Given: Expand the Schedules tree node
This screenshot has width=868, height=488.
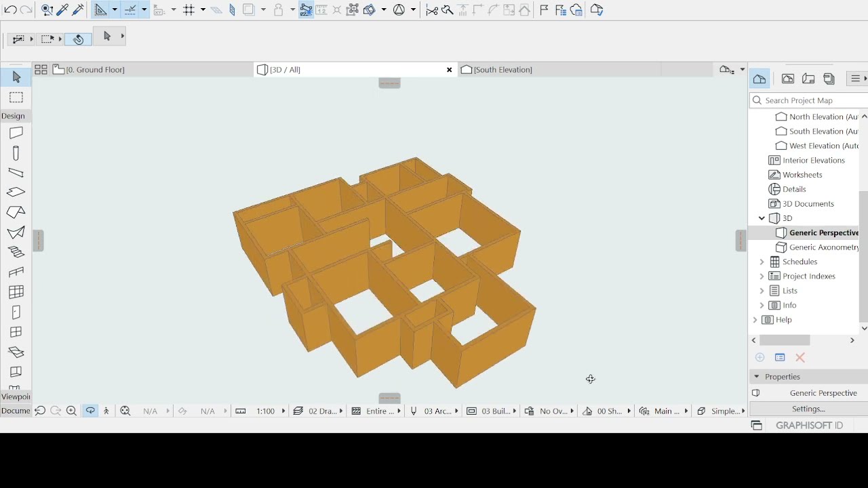Looking at the screenshot, I should 762,262.
